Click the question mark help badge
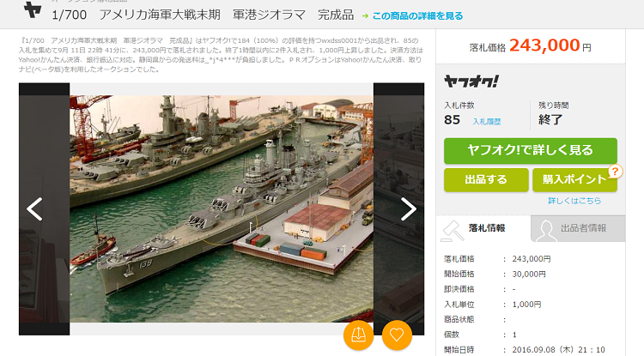The image size is (644, 356). (615, 172)
